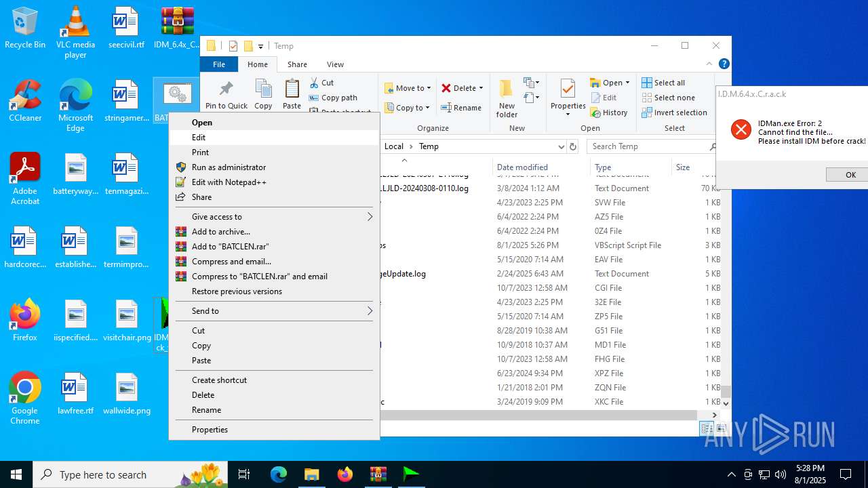The image size is (868, 488).
Task: Collapse the Explorer ribbon chevron
Action: 709,64
